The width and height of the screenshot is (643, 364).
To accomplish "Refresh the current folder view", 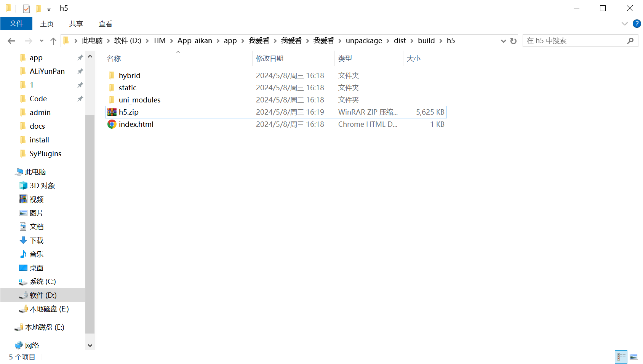I will tap(513, 41).
